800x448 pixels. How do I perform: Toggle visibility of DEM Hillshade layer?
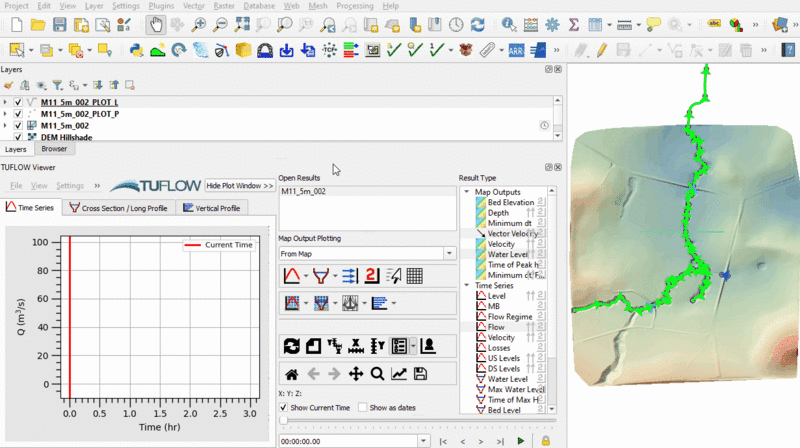click(x=18, y=137)
